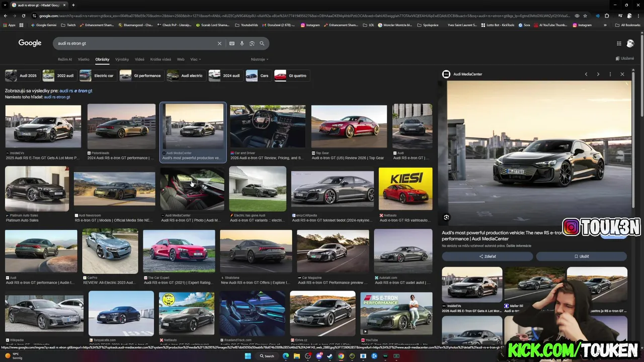Open the Windows Start menu

click(x=248, y=356)
